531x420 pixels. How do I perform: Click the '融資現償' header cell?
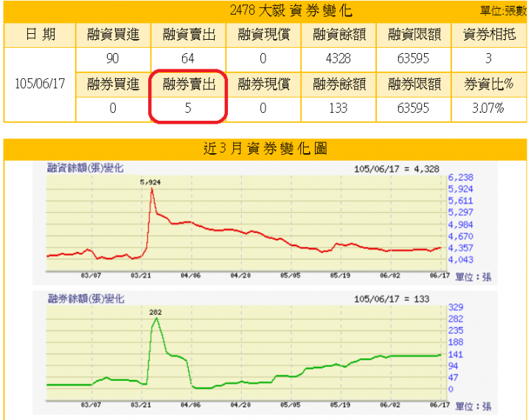[263, 35]
